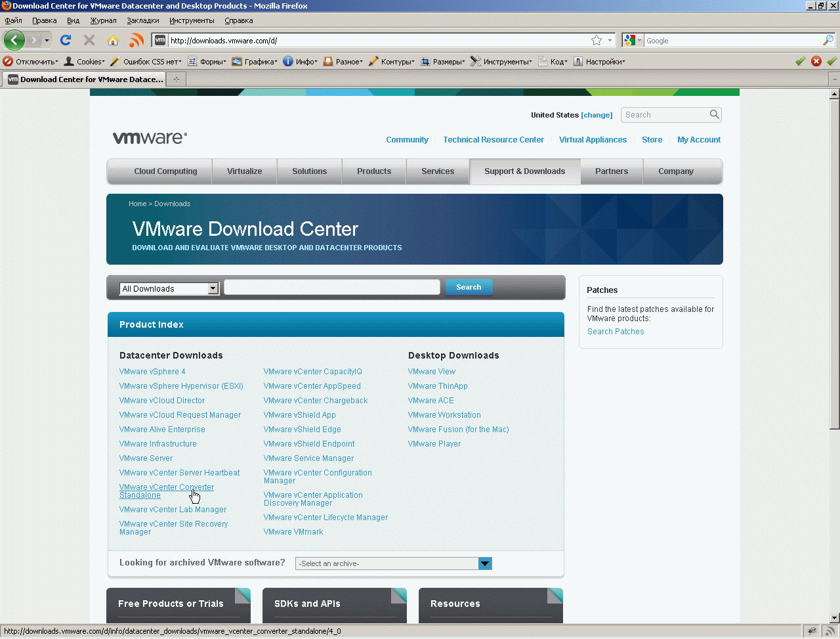Screen dimensions: 840x639
Task: Open the VMware Workstation link
Action: 444,415
